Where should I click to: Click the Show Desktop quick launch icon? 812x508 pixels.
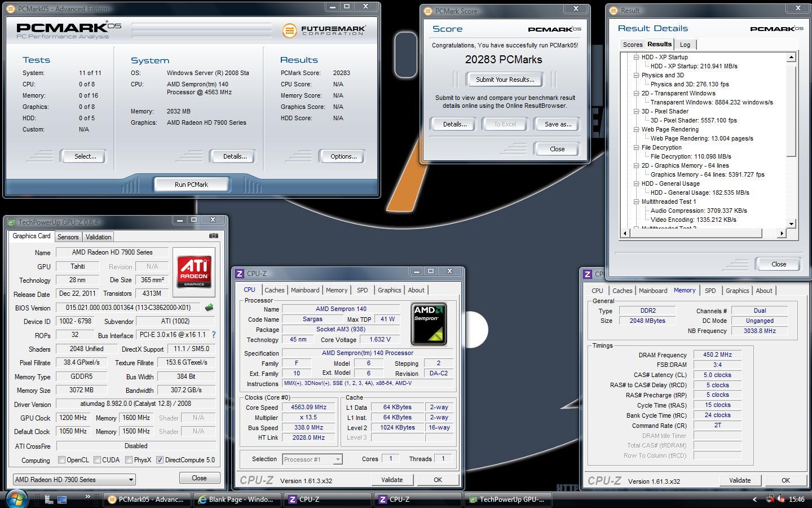(x=62, y=500)
